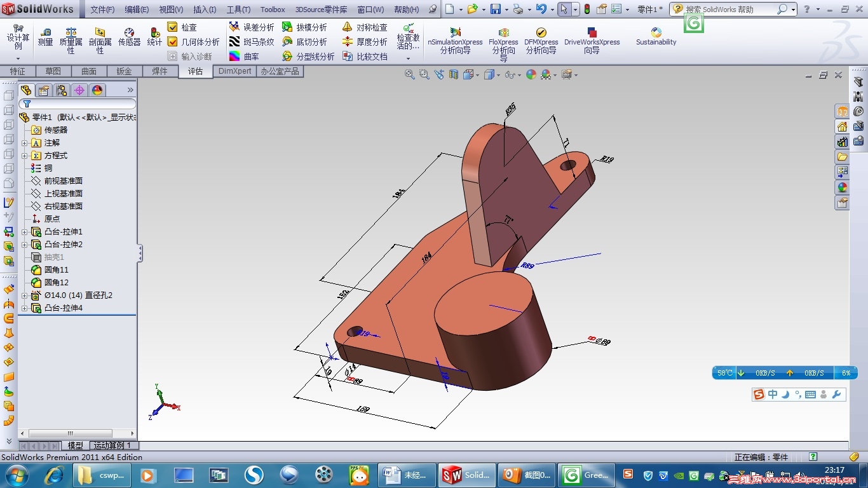Toggle the 几何体分析 checkbox
This screenshot has width=868, height=488.
pos(173,42)
